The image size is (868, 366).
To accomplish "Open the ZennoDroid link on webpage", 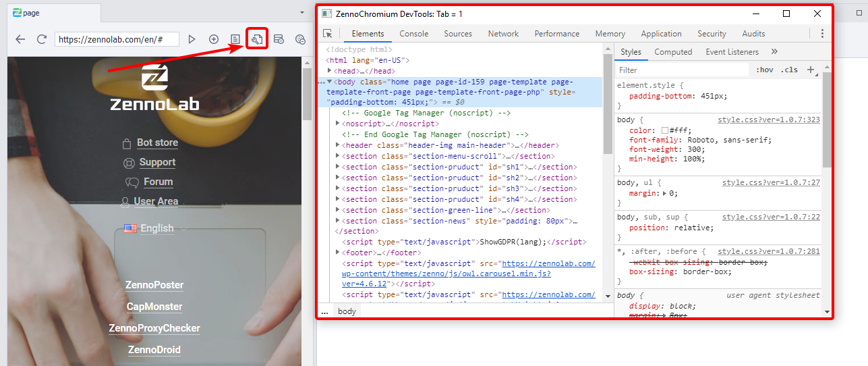I will tap(154, 350).
